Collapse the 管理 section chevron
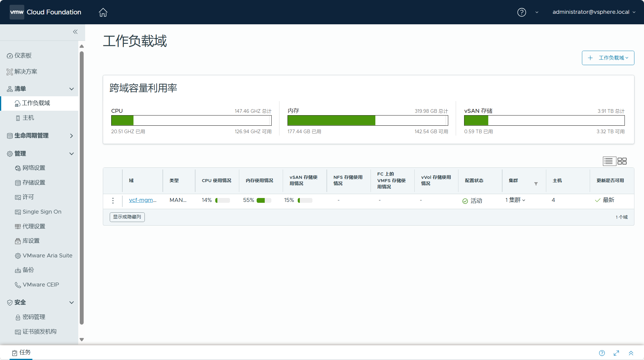 coord(72,154)
